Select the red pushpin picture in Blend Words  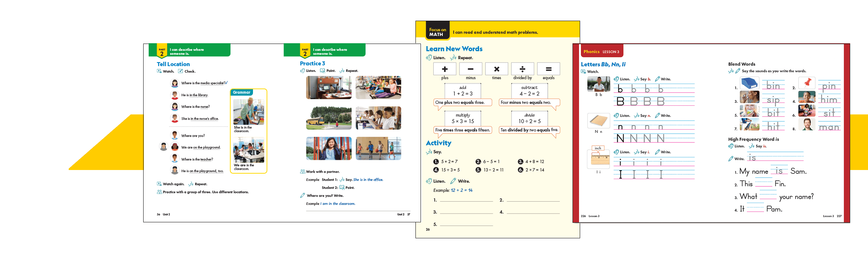pyautogui.click(x=807, y=84)
